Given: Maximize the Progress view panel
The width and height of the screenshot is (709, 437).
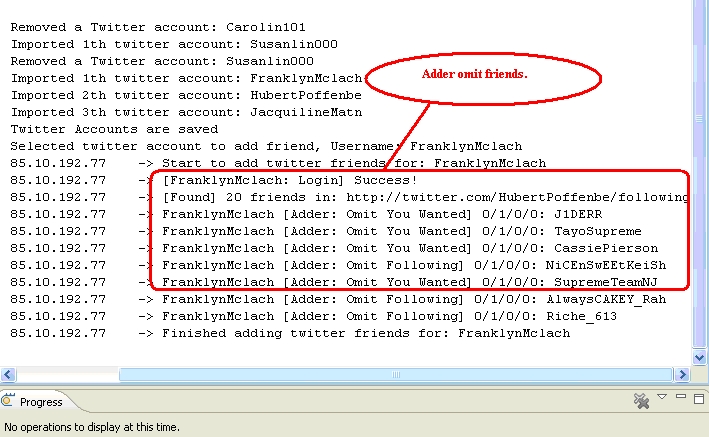Looking at the screenshot, I should click(699, 399).
